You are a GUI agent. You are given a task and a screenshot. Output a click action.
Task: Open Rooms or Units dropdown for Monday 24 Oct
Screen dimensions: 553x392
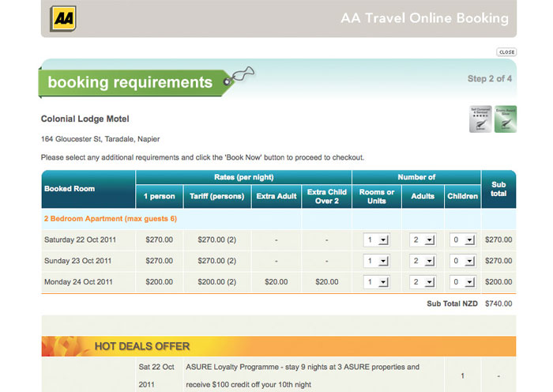coord(376,282)
